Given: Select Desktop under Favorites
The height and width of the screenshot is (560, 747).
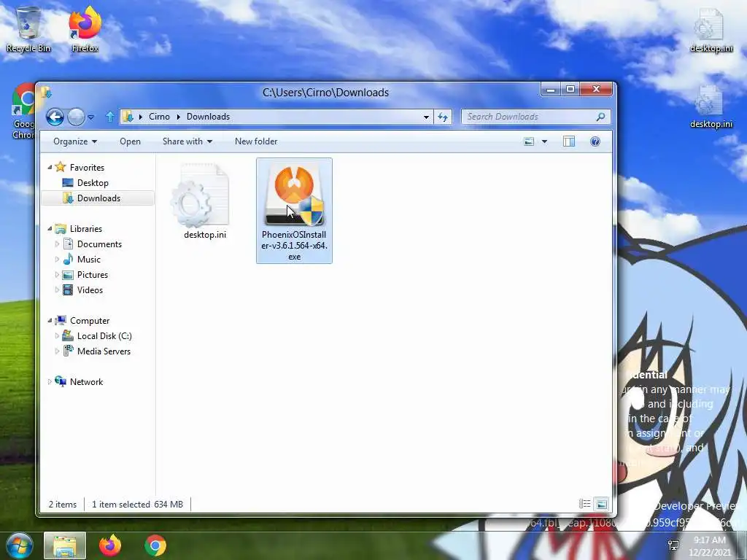Looking at the screenshot, I should coord(93,183).
